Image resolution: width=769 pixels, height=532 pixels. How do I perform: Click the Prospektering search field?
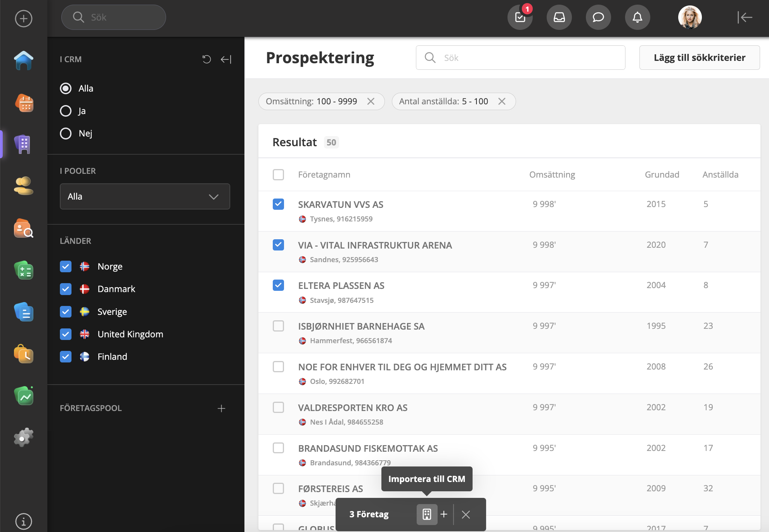click(x=520, y=58)
